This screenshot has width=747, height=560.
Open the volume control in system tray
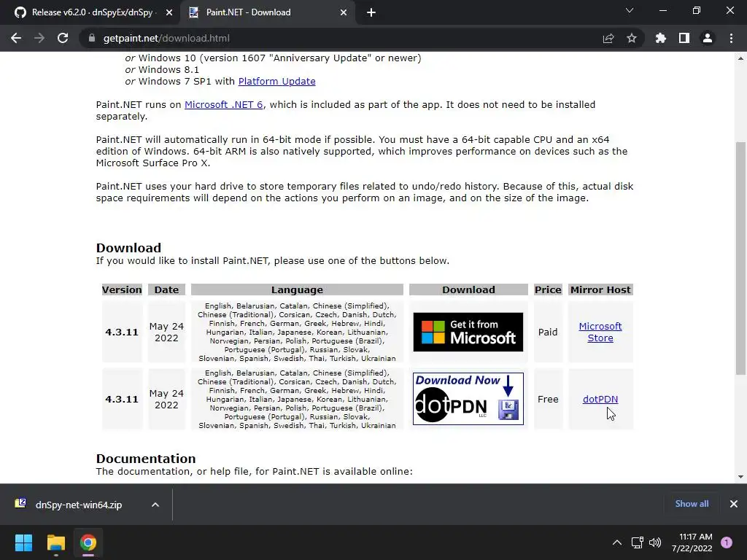pyautogui.click(x=655, y=542)
